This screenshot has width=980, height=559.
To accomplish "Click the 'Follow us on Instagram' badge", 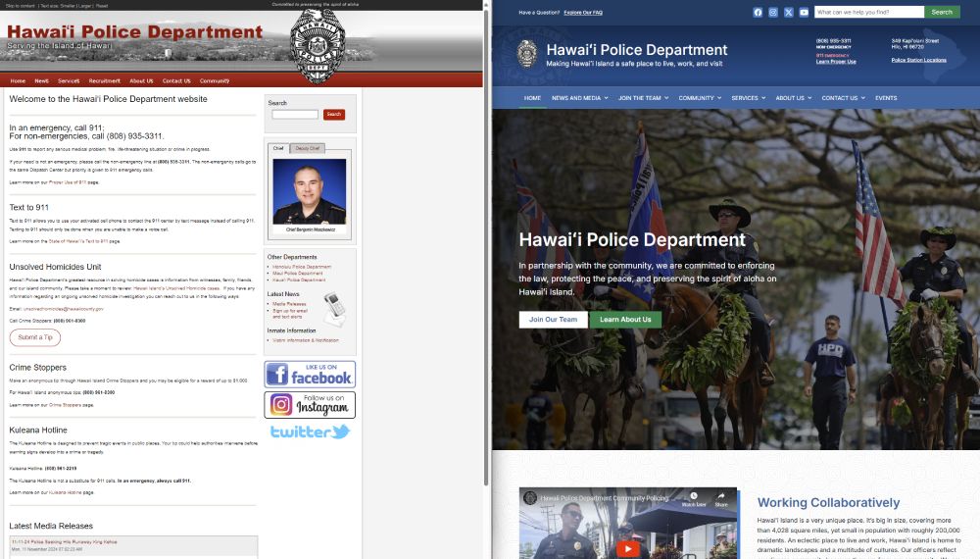I will pos(309,404).
